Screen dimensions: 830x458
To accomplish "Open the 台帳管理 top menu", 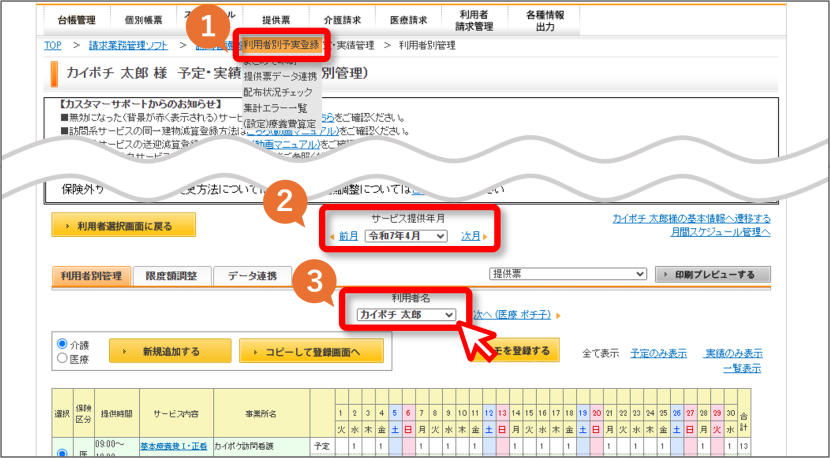I will pyautogui.click(x=77, y=20).
